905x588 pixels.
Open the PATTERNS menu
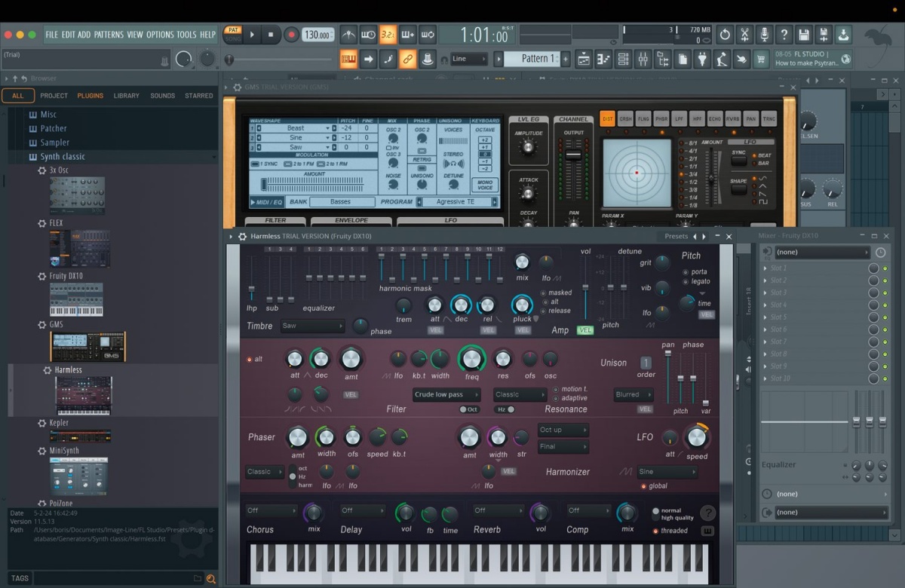(x=109, y=35)
